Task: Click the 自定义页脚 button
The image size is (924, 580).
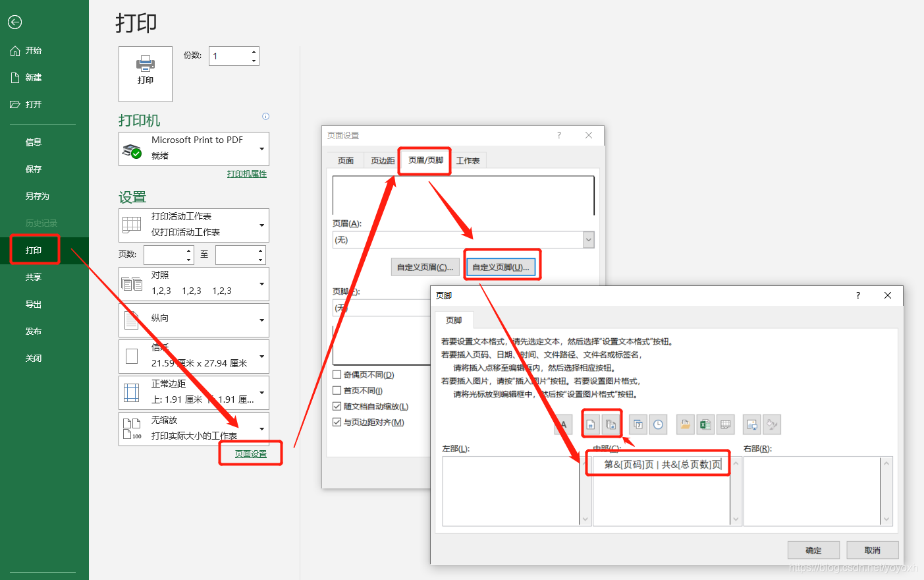Action: click(501, 267)
